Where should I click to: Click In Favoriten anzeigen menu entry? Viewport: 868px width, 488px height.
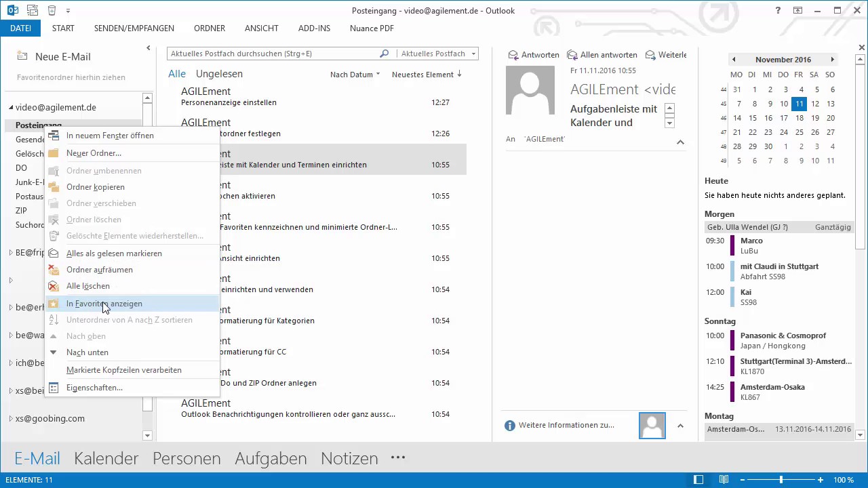[132, 304]
